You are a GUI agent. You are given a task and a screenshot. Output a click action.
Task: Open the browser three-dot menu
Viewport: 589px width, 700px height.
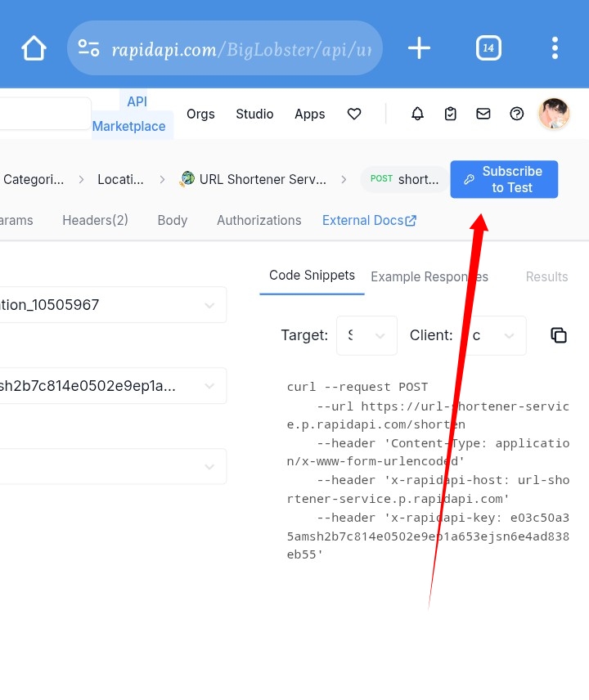(x=555, y=48)
